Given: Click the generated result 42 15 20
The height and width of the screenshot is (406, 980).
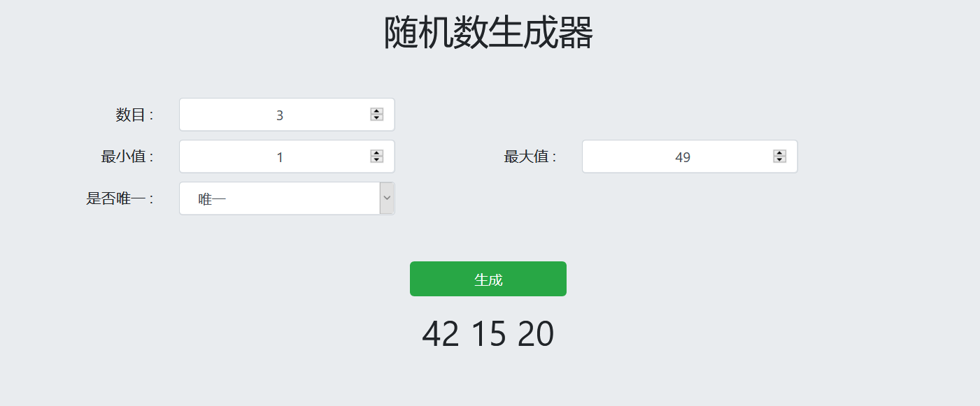Looking at the screenshot, I should click(x=488, y=333).
